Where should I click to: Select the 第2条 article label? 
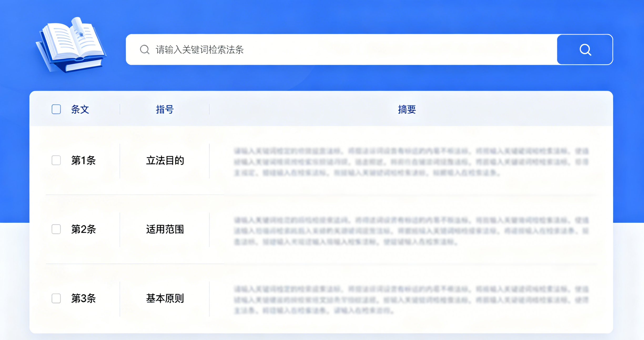click(x=83, y=229)
